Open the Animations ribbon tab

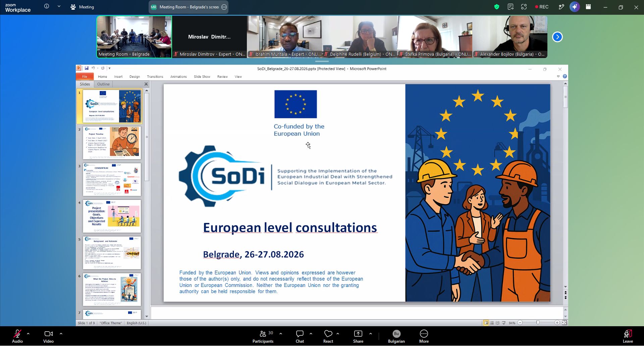pyautogui.click(x=178, y=77)
